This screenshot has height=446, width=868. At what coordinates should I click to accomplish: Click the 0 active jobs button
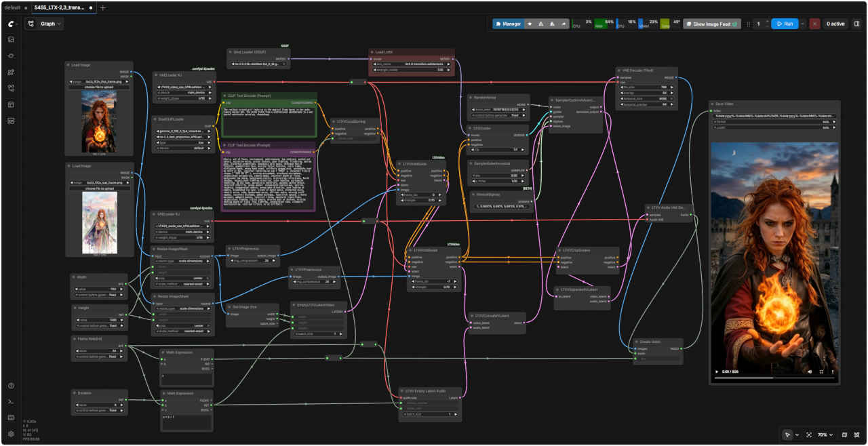point(835,24)
